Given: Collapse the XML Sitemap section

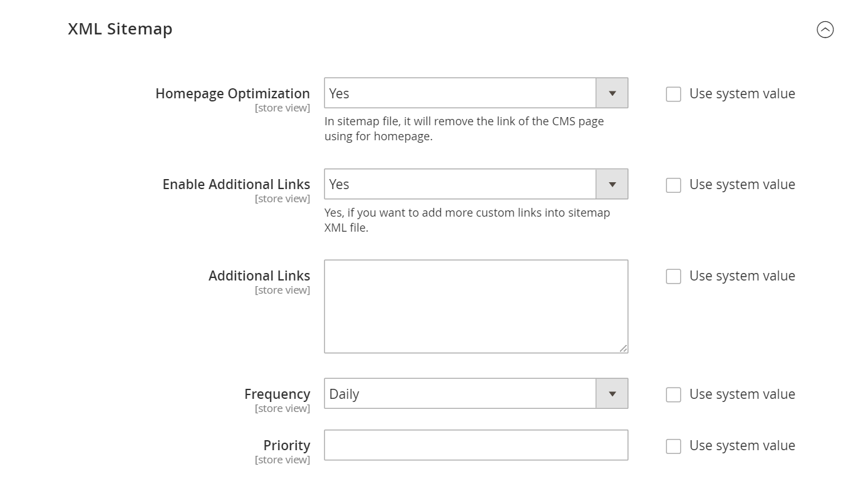Looking at the screenshot, I should [825, 29].
